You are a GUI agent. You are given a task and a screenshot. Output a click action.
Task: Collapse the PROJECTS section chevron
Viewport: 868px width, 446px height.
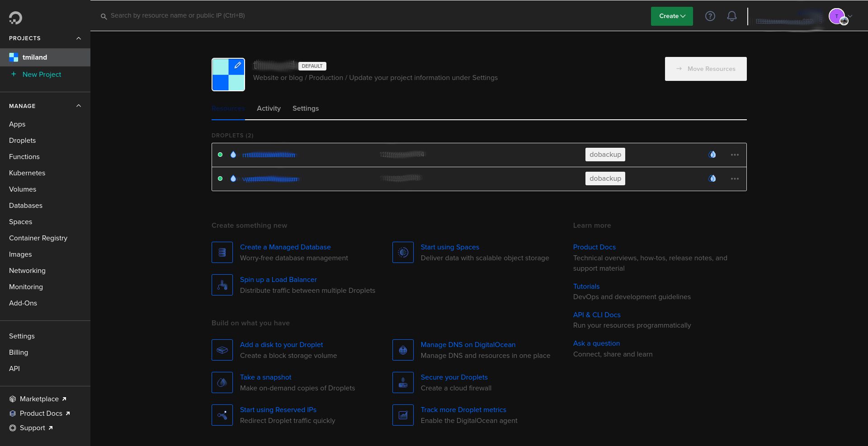point(79,38)
